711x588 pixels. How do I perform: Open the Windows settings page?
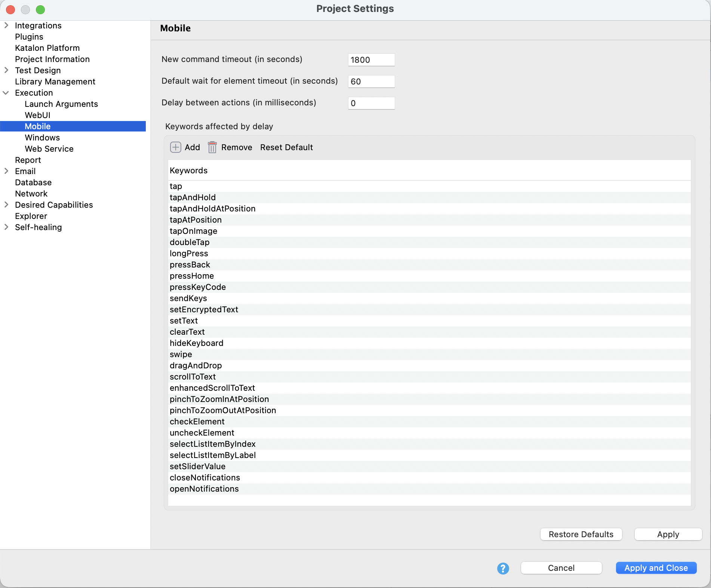tap(42, 137)
